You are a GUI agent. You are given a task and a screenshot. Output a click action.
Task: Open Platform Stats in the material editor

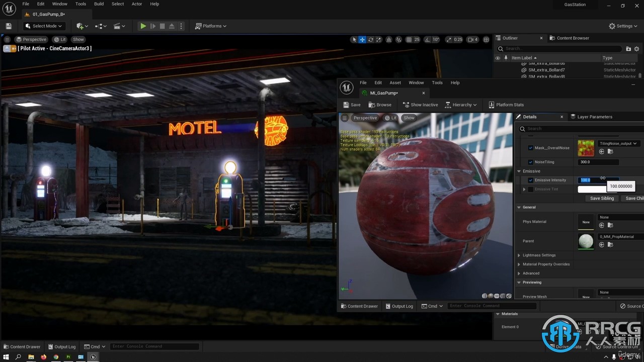click(506, 105)
